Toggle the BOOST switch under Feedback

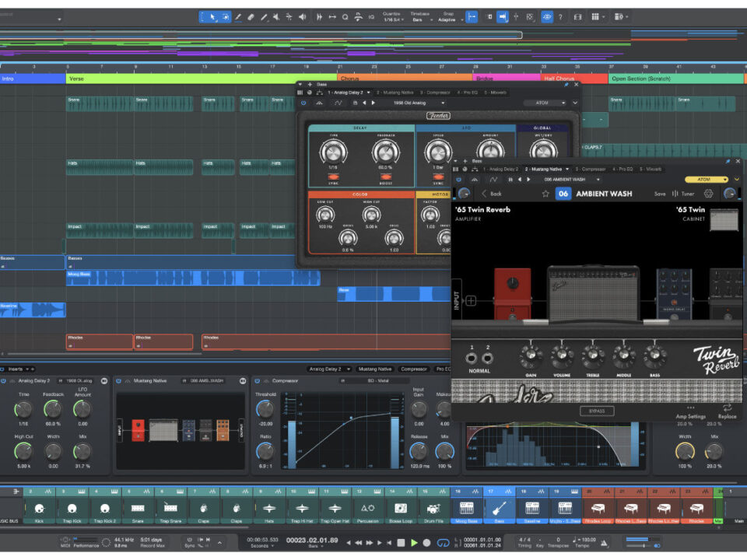point(385,177)
